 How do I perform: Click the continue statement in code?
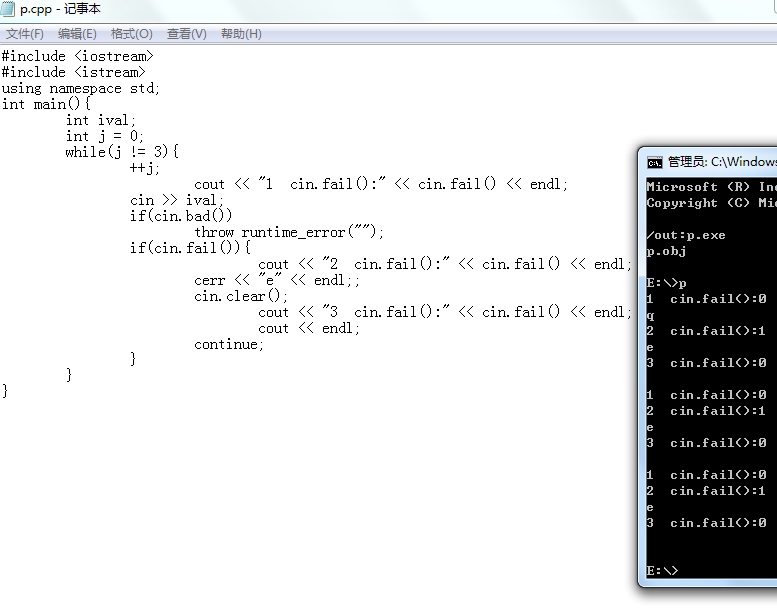pos(228,344)
